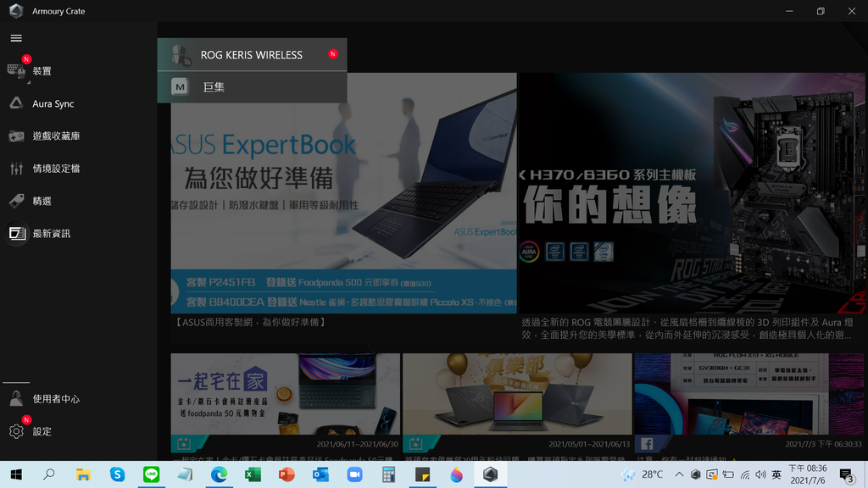
Task: Click the Aura Sync triangle icon
Action: (x=16, y=103)
